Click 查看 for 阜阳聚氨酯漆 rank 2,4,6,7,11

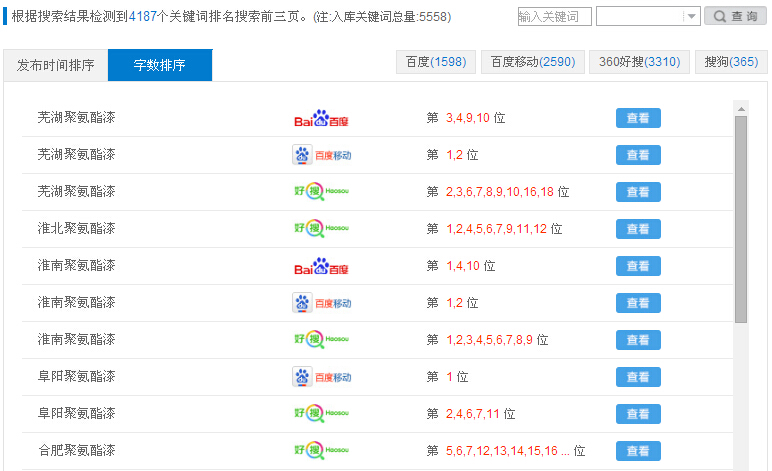[x=638, y=414]
